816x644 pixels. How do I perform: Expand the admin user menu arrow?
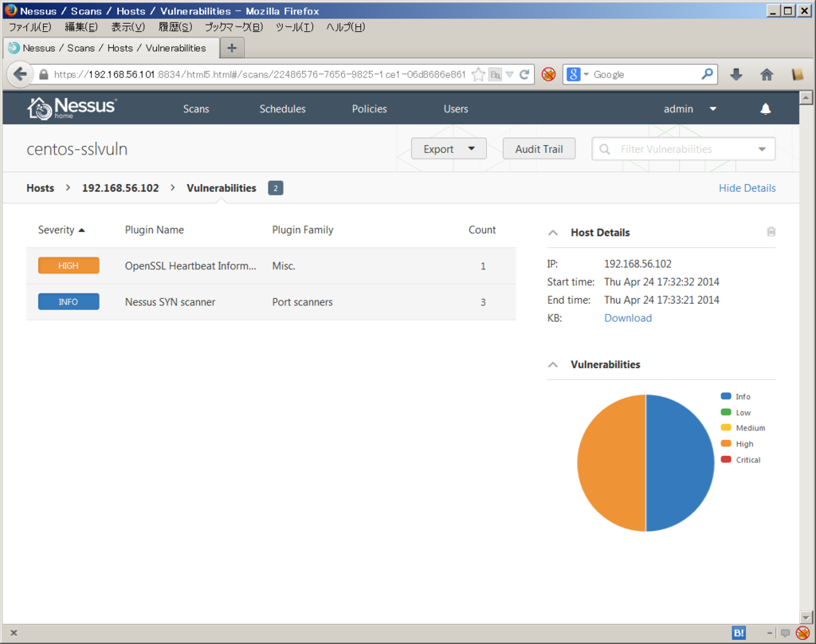click(x=713, y=109)
